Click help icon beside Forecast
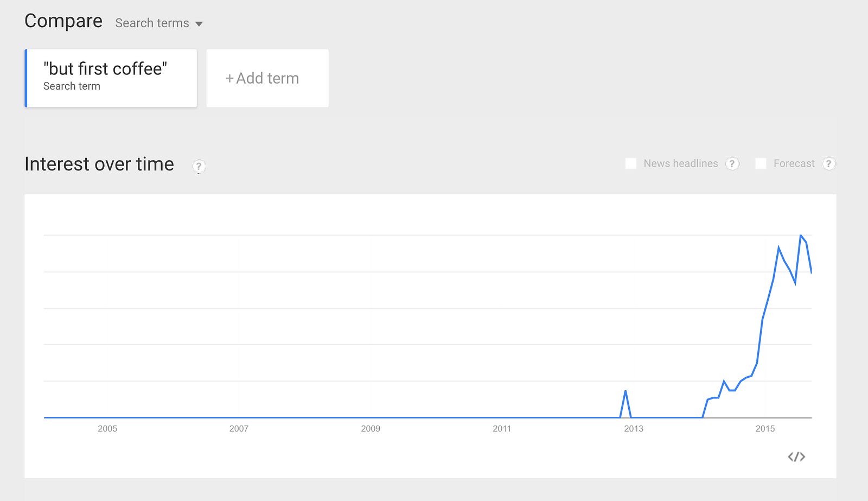Screen dimensions: 868x501 (829, 163)
